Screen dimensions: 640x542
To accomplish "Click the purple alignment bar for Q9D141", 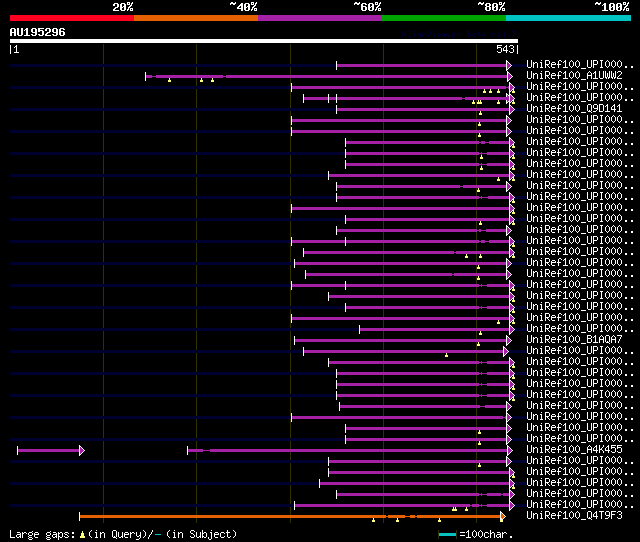I will [x=423, y=109].
